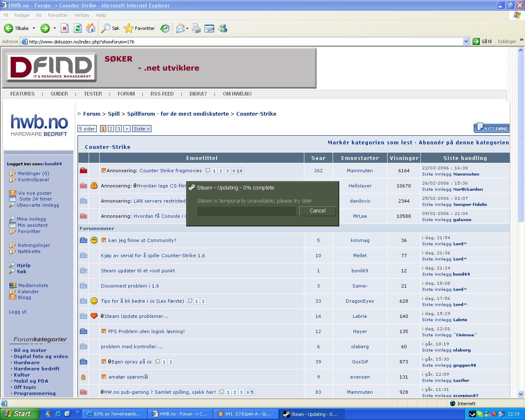Click the NYTT EMNE button

pos(492,128)
